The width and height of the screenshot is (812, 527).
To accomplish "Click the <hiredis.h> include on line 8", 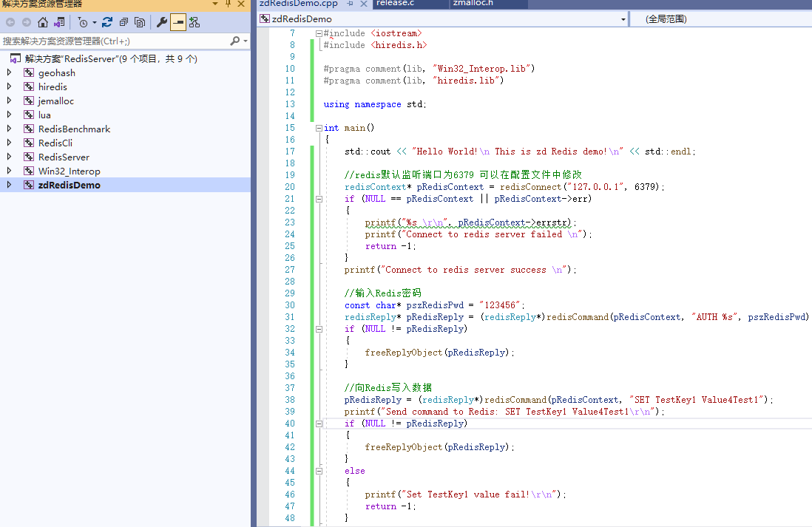I will pyautogui.click(x=399, y=45).
